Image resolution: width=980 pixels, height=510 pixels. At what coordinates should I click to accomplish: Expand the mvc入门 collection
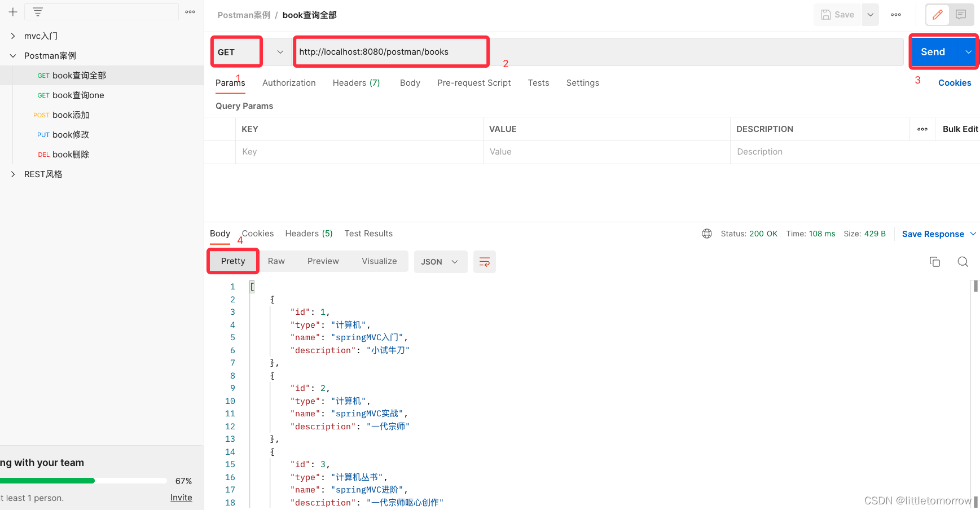coord(13,36)
